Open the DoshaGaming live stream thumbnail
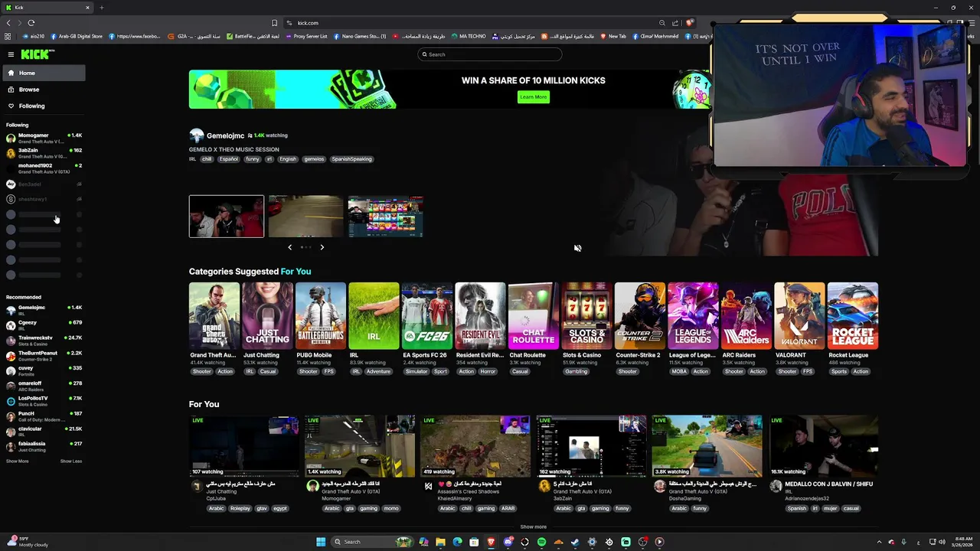 (x=707, y=446)
